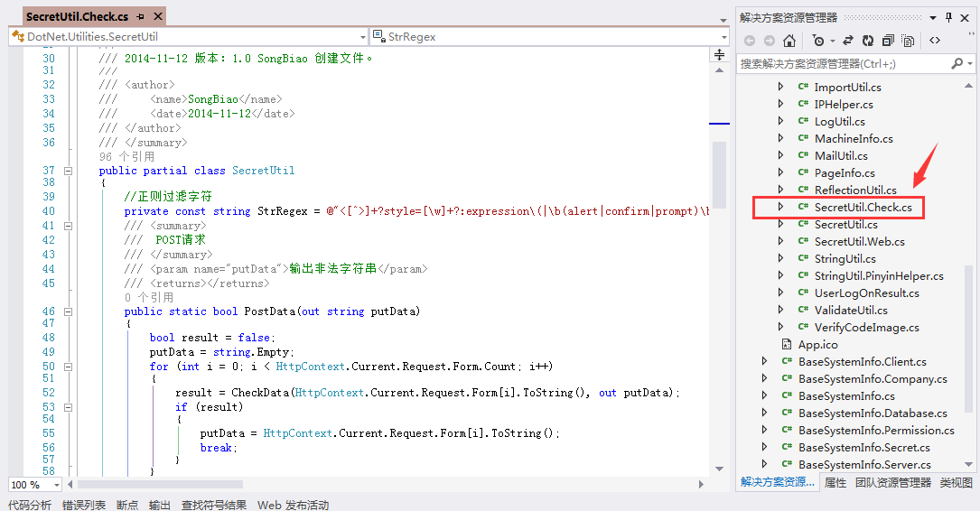
Task: Collapse the SecretUtil class code block
Action: click(68, 171)
